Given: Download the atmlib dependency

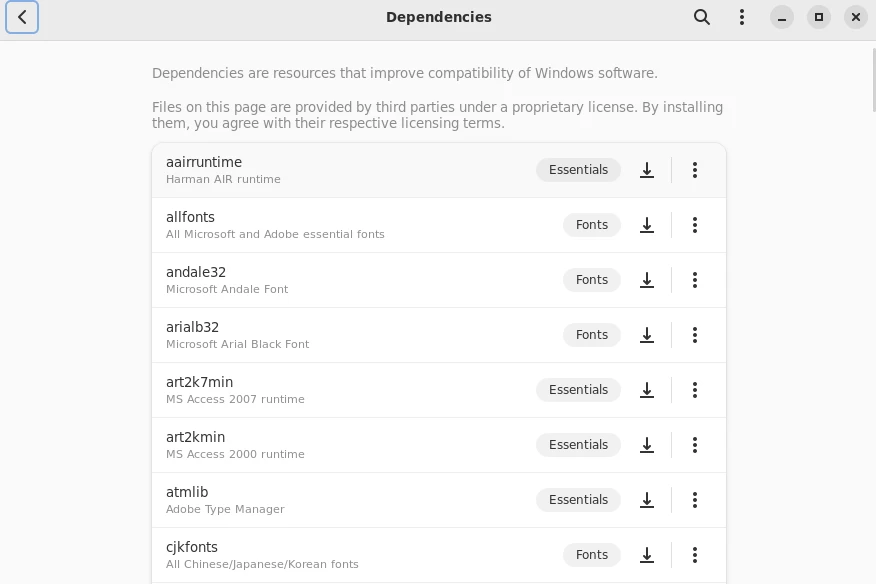Looking at the screenshot, I should click(x=647, y=500).
